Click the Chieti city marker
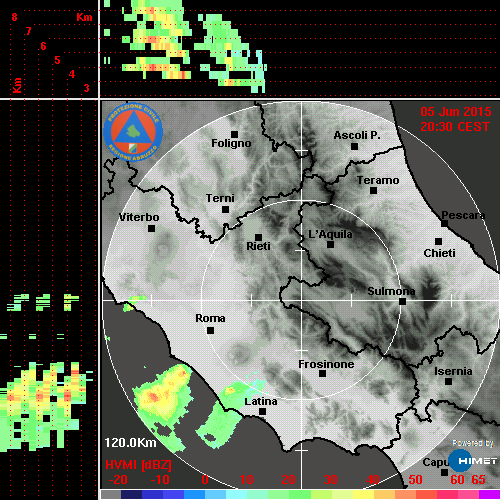The height and width of the screenshot is (500, 500). click(439, 241)
